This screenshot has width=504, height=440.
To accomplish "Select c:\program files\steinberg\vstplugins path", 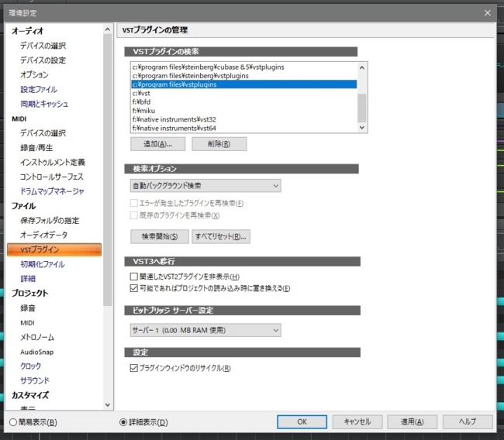I will point(243,76).
